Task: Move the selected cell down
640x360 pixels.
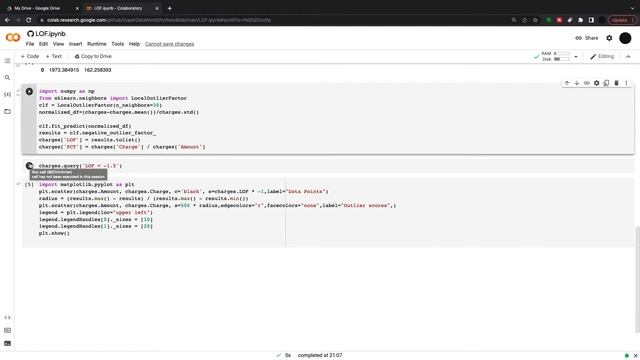Action: tap(577, 83)
